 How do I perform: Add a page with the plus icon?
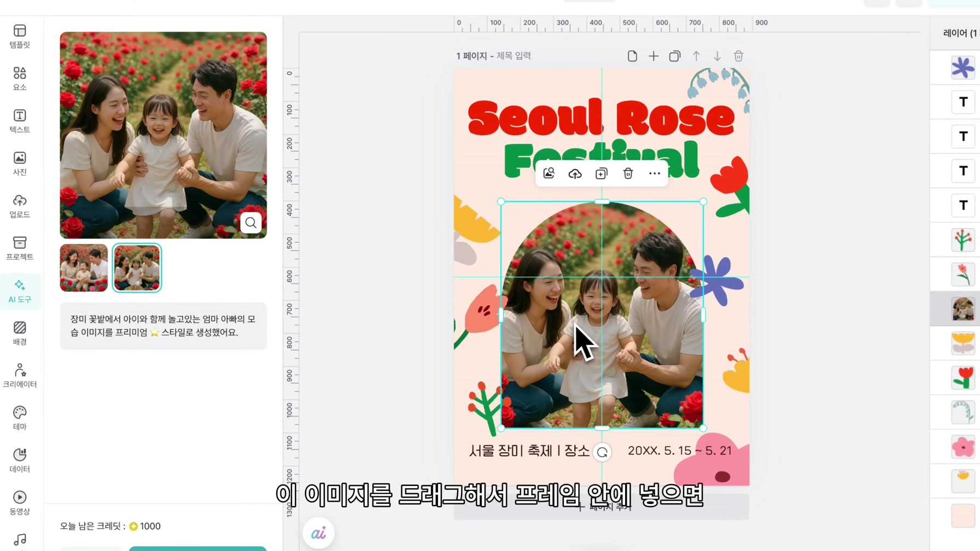tap(654, 56)
